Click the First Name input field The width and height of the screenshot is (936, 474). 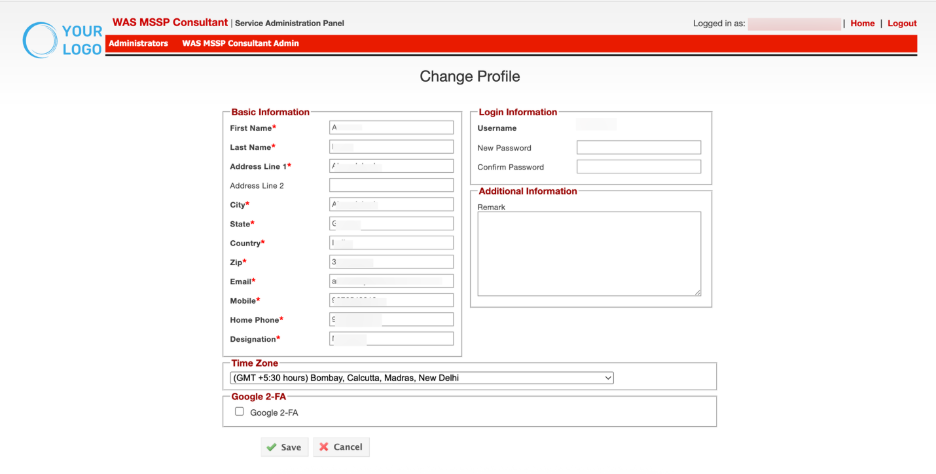pos(391,128)
